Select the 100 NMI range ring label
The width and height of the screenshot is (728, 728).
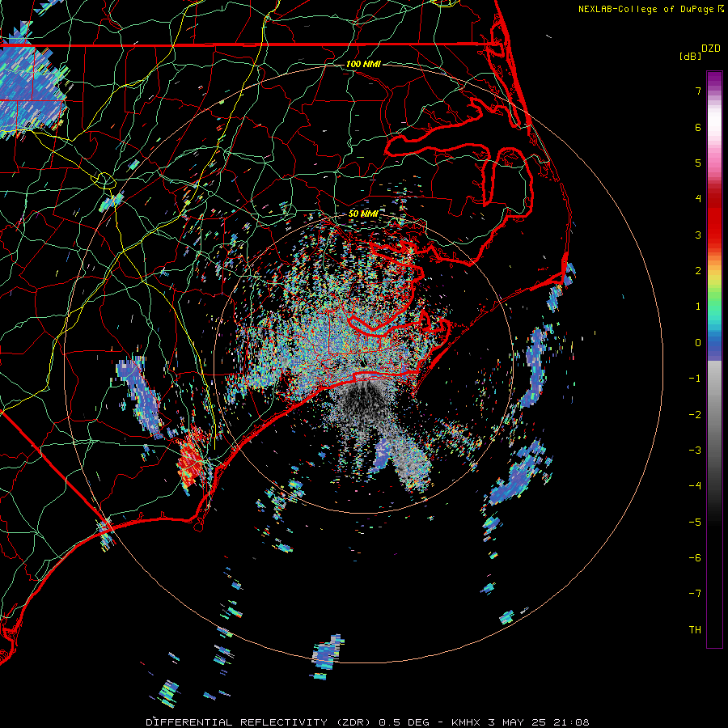click(363, 64)
